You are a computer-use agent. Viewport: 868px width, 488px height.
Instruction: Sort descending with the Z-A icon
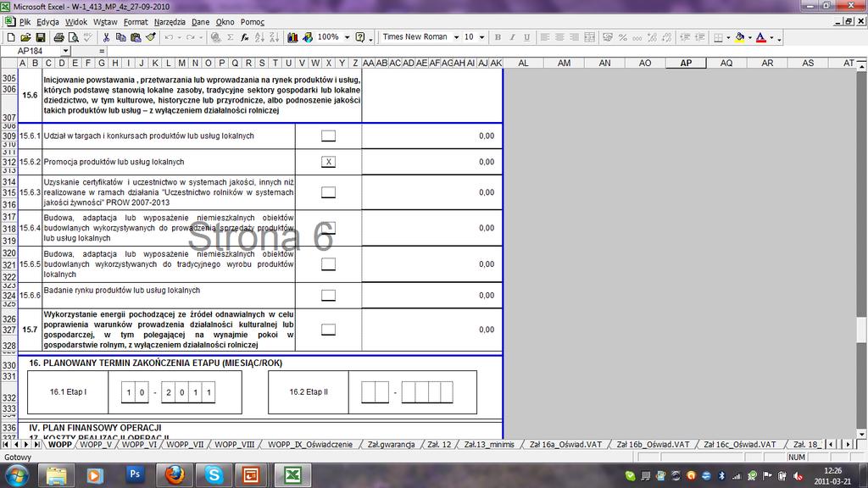(x=274, y=37)
